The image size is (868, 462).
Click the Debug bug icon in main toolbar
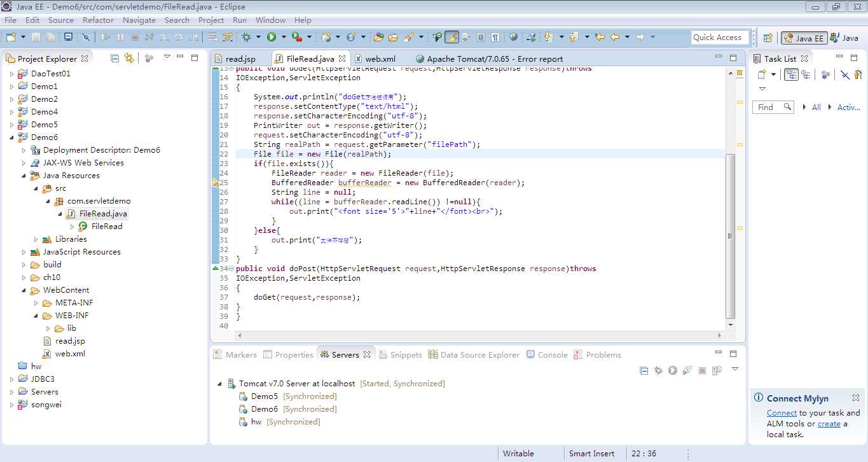[x=246, y=37]
